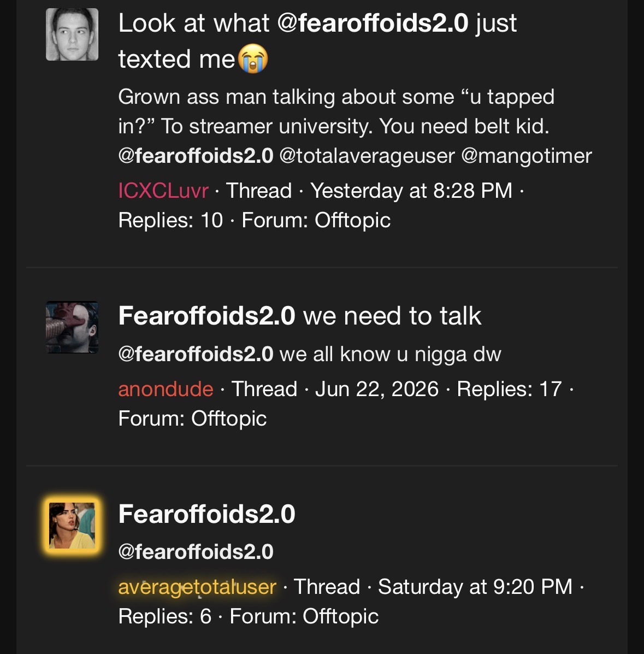Click anondude's avatar image
The image size is (644, 654).
tap(72, 327)
